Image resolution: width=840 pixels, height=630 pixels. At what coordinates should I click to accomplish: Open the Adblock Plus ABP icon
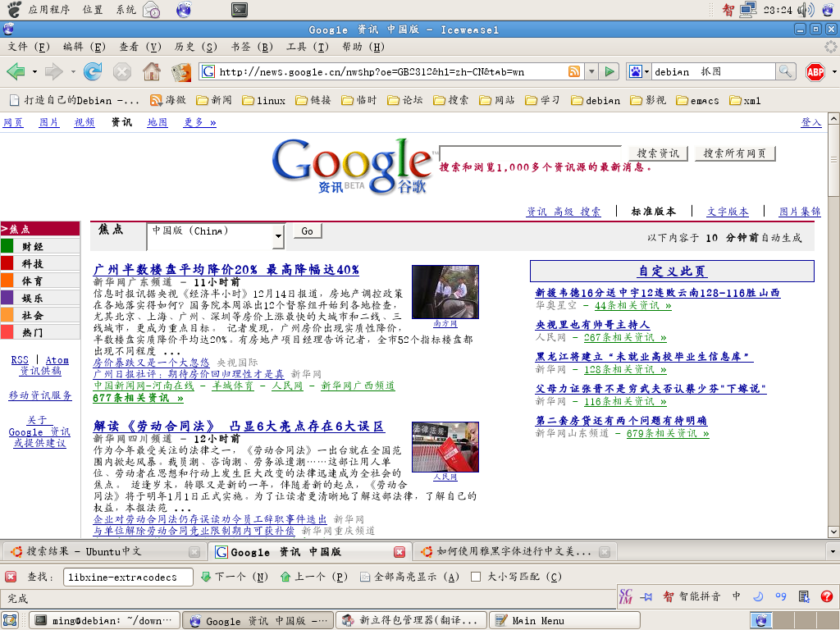[x=815, y=72]
